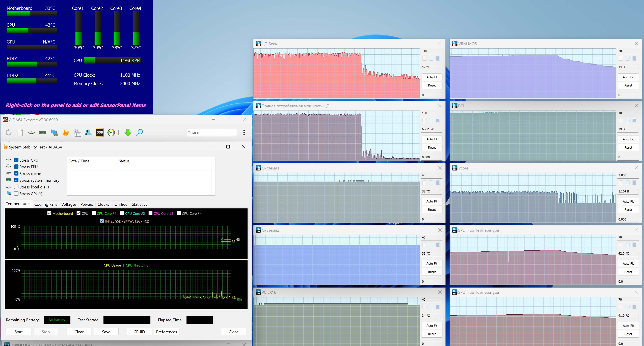Uncheck Stress FPU checkbox

point(16,167)
